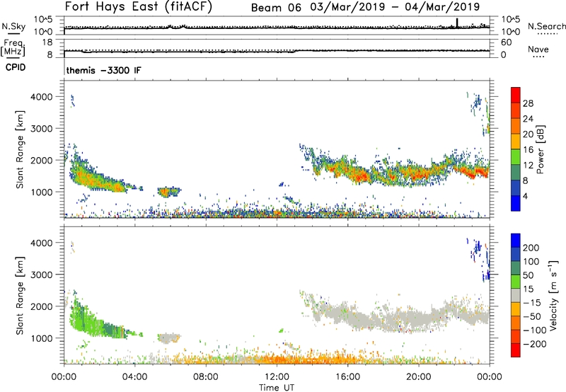
Task: Click the "Time UT" x-axis label
Action: (x=277, y=388)
